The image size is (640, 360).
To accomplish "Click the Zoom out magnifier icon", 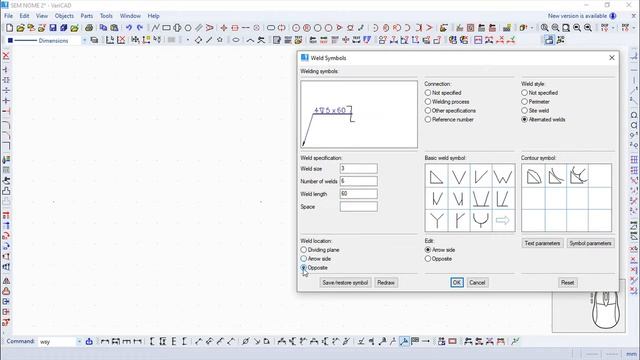I will coord(556,28).
